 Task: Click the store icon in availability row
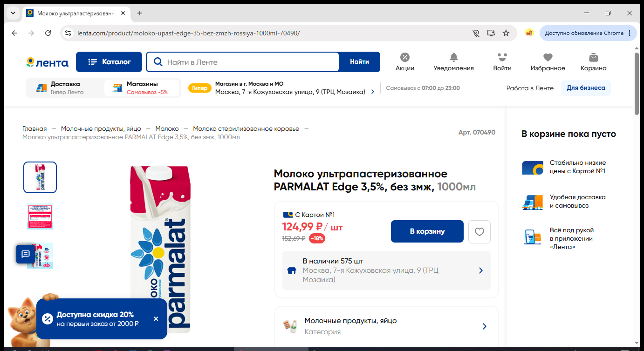click(x=292, y=270)
